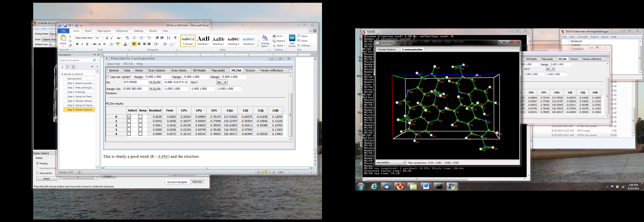Open Calculate menu in GSAS-II data tree
644x222 pixels.
[x=582, y=37]
